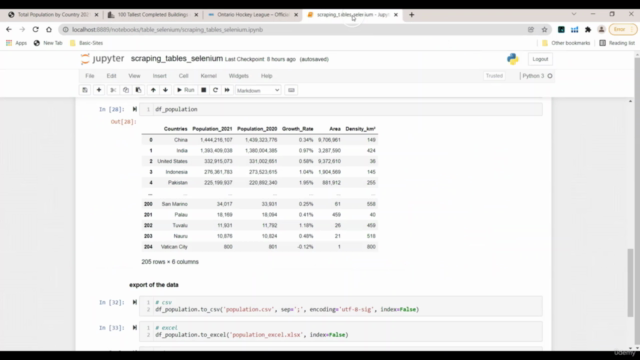Click the notebook vertical scrollbar thumb
This screenshot has width=640, height=360.
[x=631, y=282]
